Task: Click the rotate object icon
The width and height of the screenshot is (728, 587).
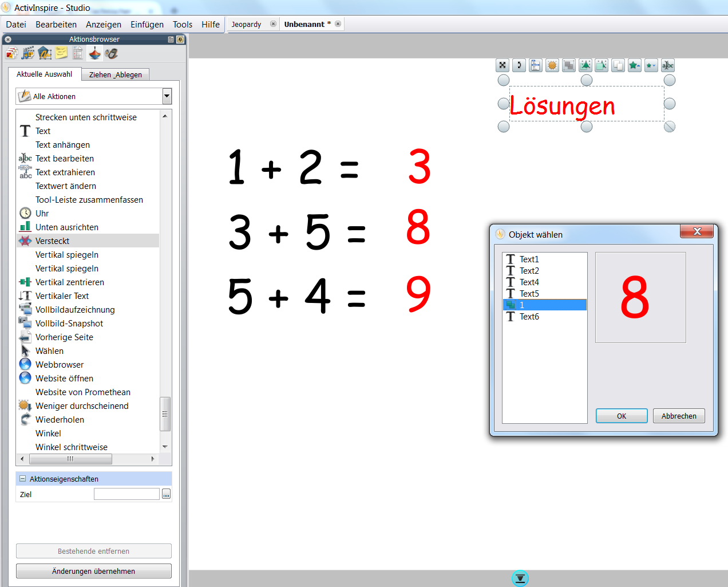Action: point(519,65)
